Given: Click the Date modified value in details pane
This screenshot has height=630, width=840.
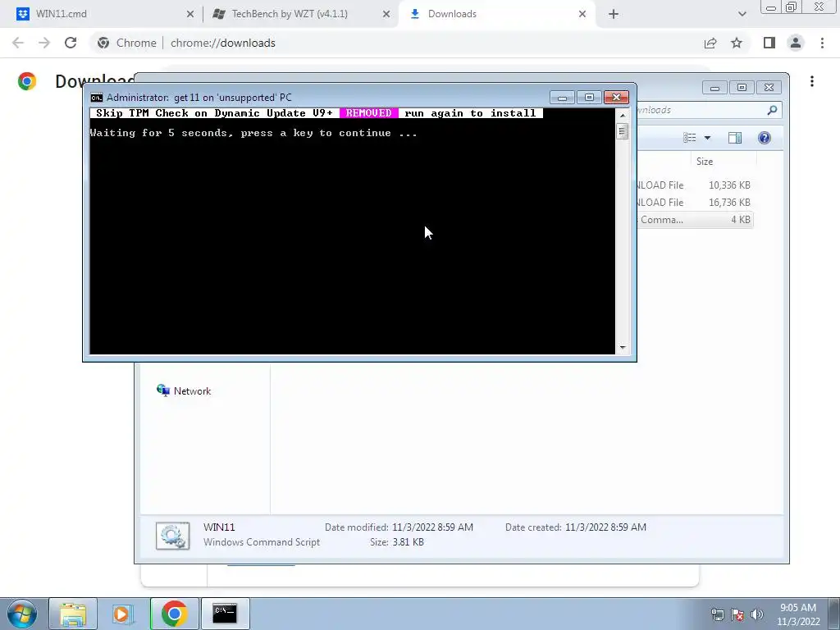Looking at the screenshot, I should (x=432, y=527).
